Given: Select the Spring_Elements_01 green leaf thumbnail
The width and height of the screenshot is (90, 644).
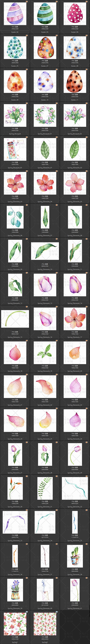Looking at the screenshot, I should point(45,149).
